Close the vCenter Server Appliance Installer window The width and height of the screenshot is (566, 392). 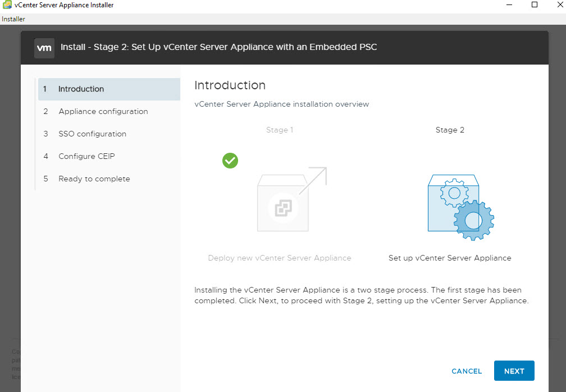[559, 5]
